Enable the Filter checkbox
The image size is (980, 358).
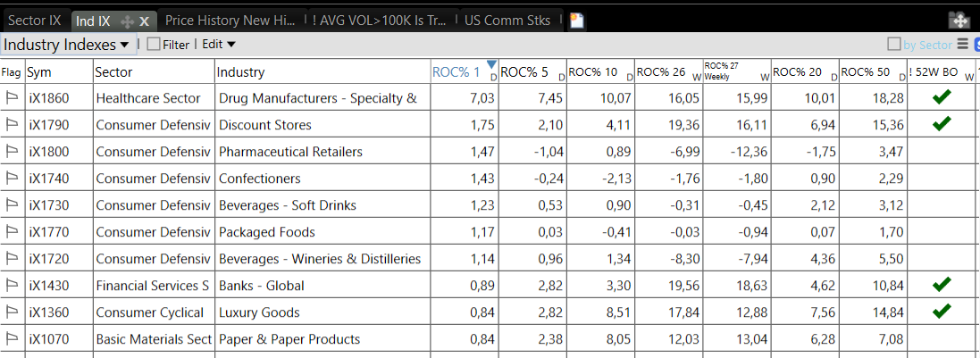(x=154, y=44)
